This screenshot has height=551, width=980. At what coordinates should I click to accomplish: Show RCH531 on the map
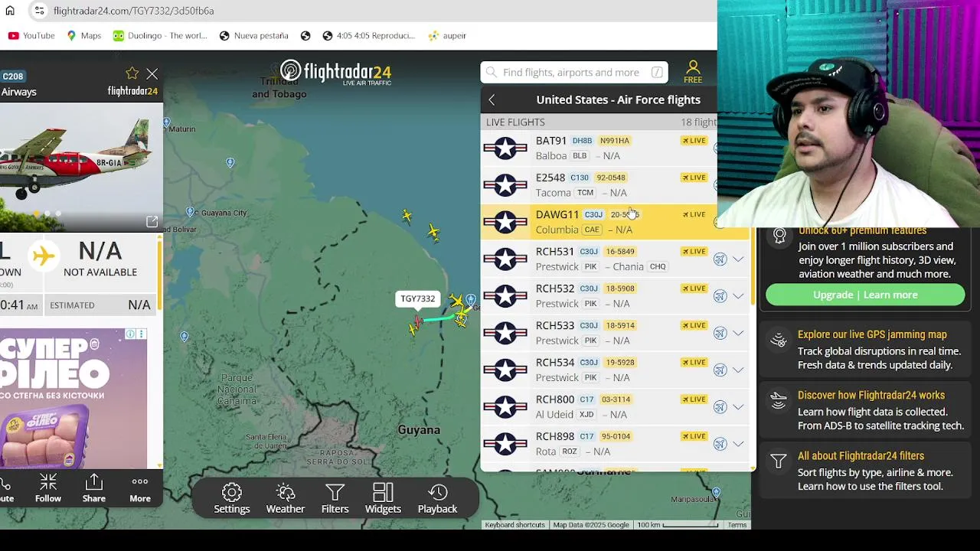click(x=720, y=259)
